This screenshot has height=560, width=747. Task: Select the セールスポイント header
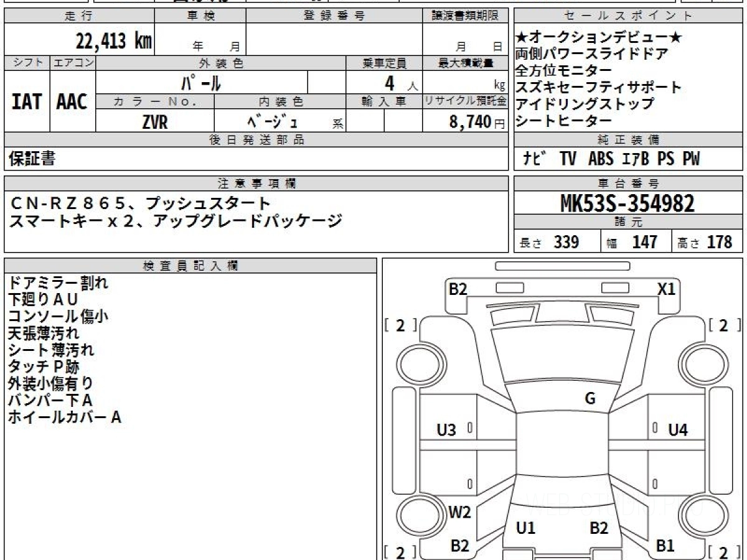coord(629,16)
